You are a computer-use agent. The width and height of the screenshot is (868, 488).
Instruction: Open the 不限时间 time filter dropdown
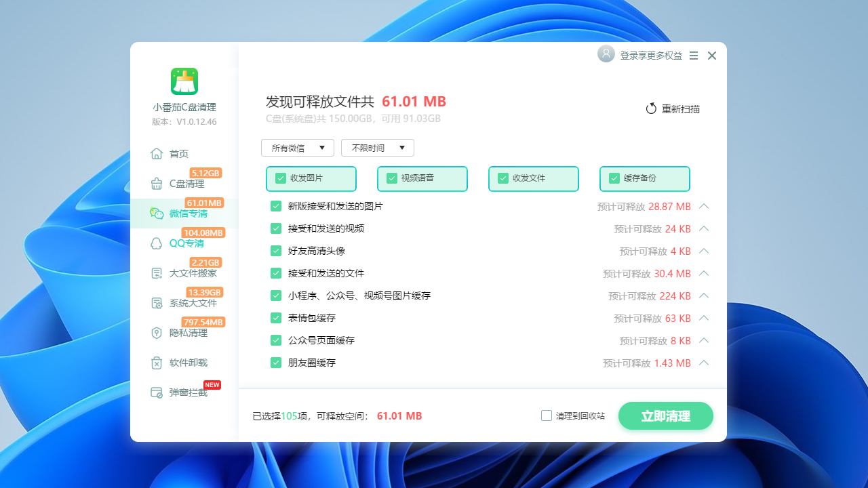377,148
